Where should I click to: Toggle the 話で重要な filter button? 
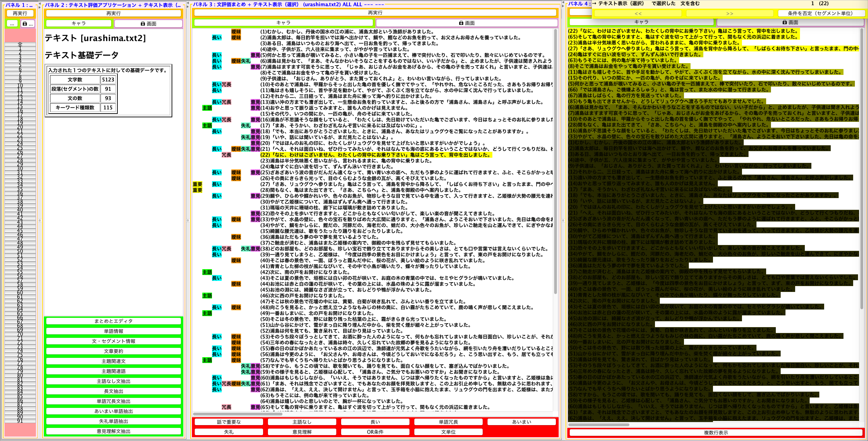pos(229,422)
